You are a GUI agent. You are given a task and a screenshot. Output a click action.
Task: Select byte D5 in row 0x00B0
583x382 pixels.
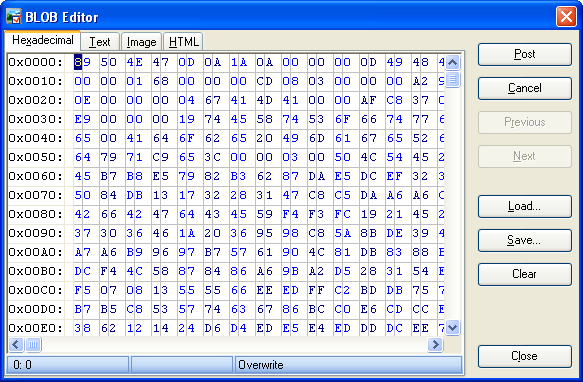tap(342, 271)
